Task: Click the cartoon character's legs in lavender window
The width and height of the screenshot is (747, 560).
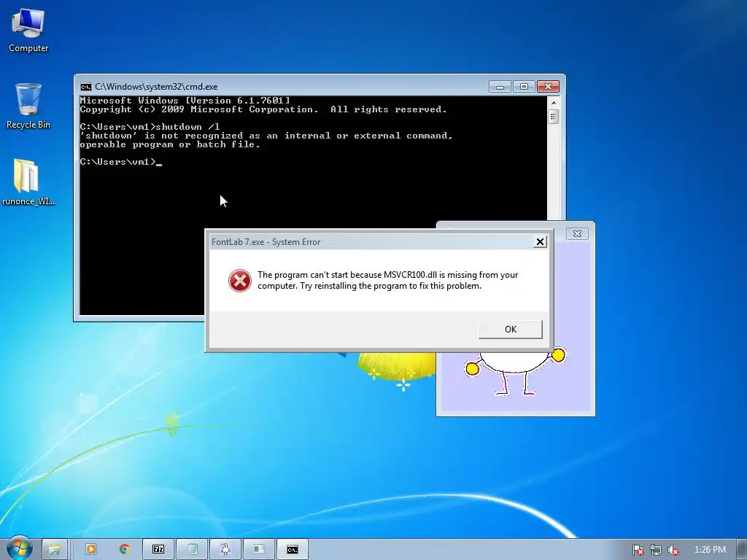Action: coord(514,384)
